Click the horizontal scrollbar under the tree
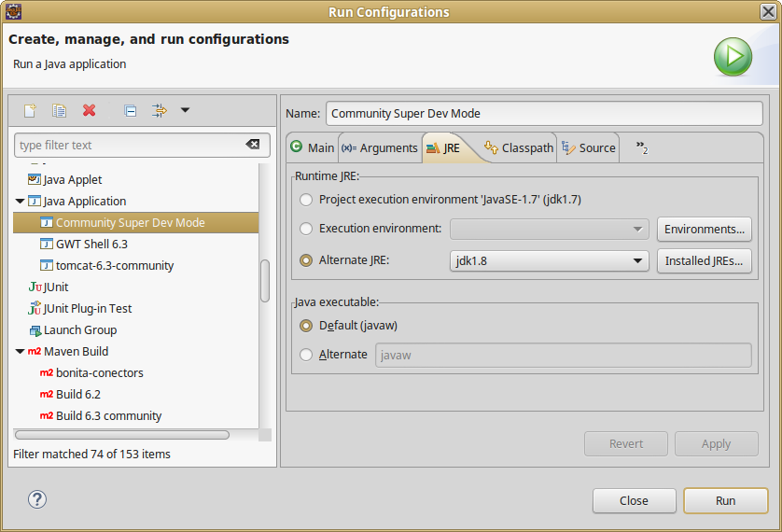This screenshot has height=532, width=782. click(122, 435)
